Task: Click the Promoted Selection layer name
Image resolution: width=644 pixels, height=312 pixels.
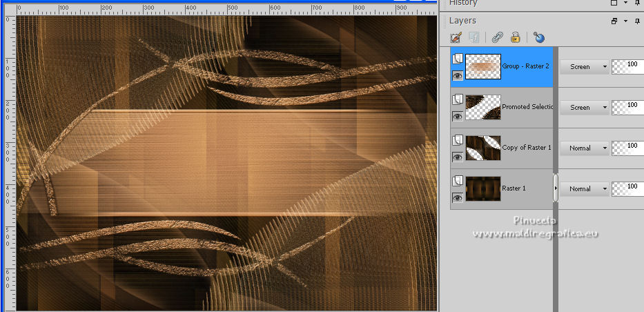Action: pos(527,106)
